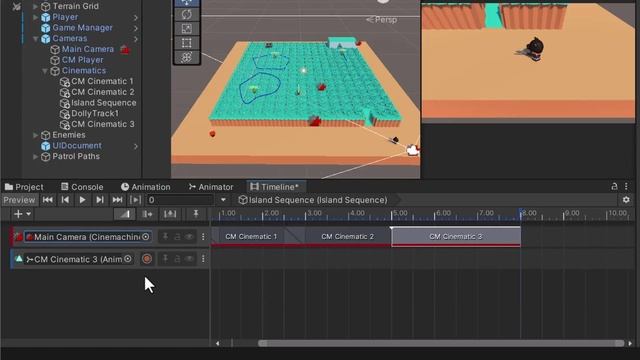Click the timeline scrollbar left arrow
640x360 pixels.
218,343
